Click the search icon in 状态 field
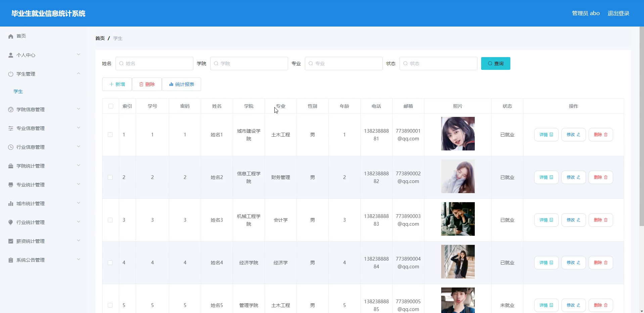The width and height of the screenshot is (644, 313). point(406,63)
